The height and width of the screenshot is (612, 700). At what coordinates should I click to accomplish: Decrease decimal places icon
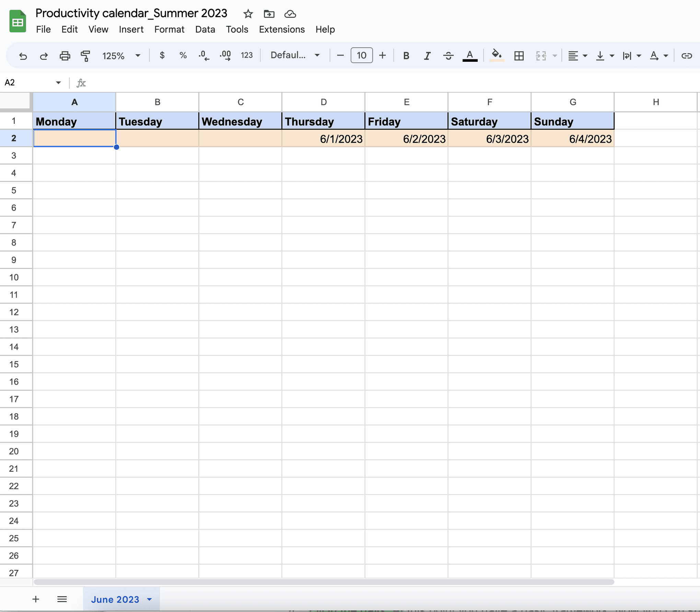coord(204,55)
